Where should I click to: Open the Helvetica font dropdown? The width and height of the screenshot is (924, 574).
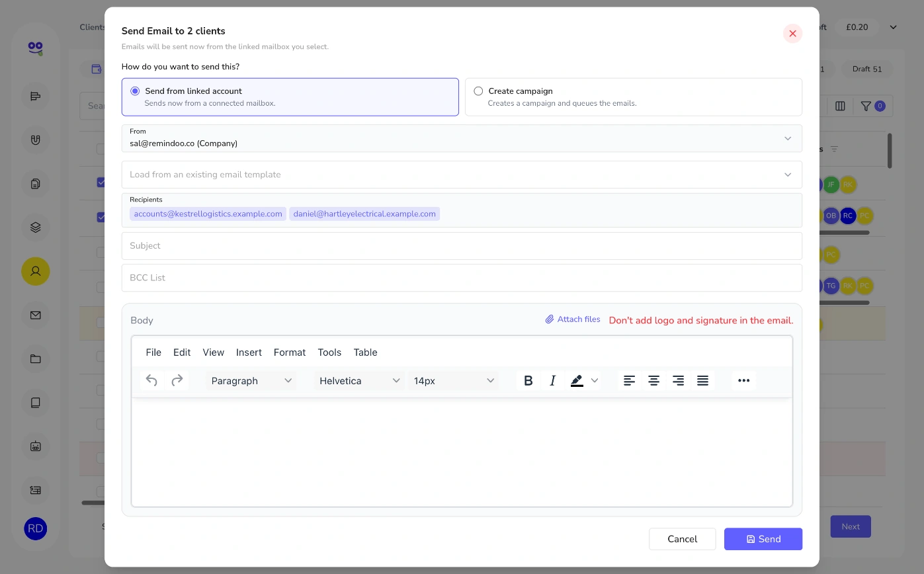(x=360, y=380)
